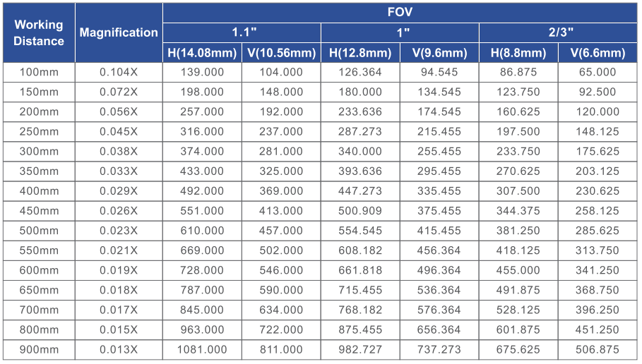This screenshot has height=364, width=642.
Task: Click the Magnification column header
Action: (119, 32)
